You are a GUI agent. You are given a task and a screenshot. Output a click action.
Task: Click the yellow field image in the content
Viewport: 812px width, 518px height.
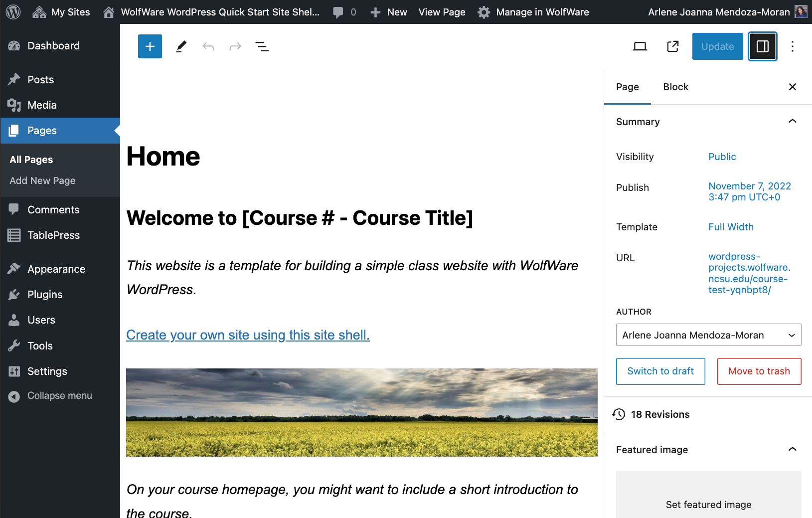pos(362,412)
